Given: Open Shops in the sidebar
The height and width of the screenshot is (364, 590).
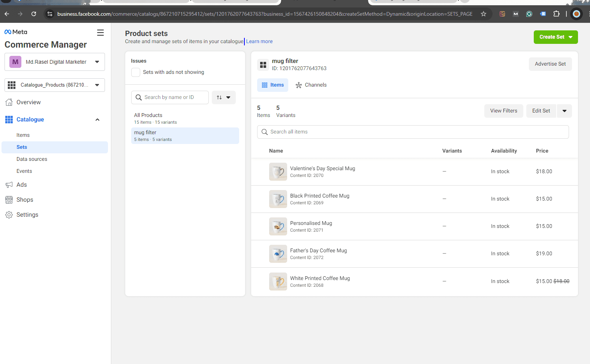Looking at the screenshot, I should (x=25, y=199).
